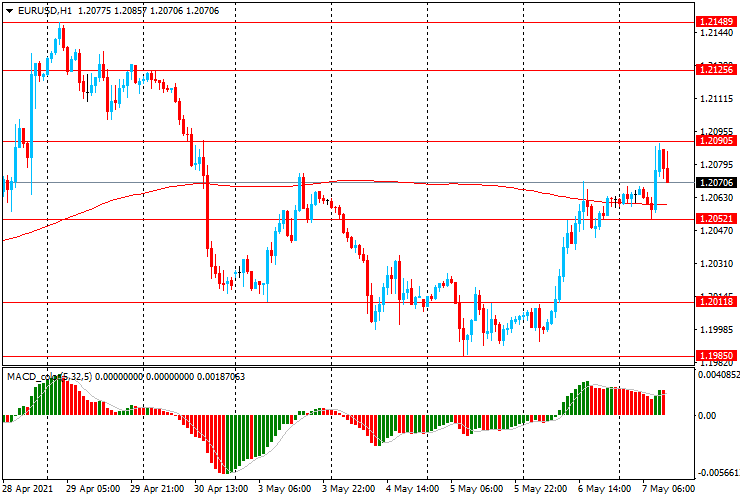Click the 1.20310 price axis value
The width and height of the screenshot is (740, 500).
717,263
